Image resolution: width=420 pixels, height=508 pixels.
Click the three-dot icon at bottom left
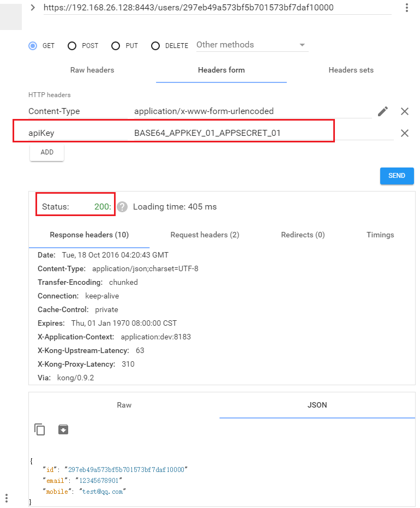coord(7,498)
